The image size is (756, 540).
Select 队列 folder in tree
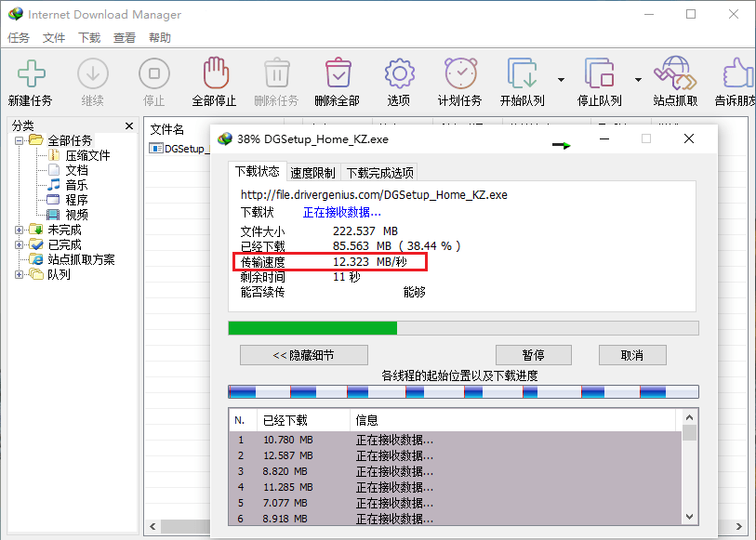[59, 274]
